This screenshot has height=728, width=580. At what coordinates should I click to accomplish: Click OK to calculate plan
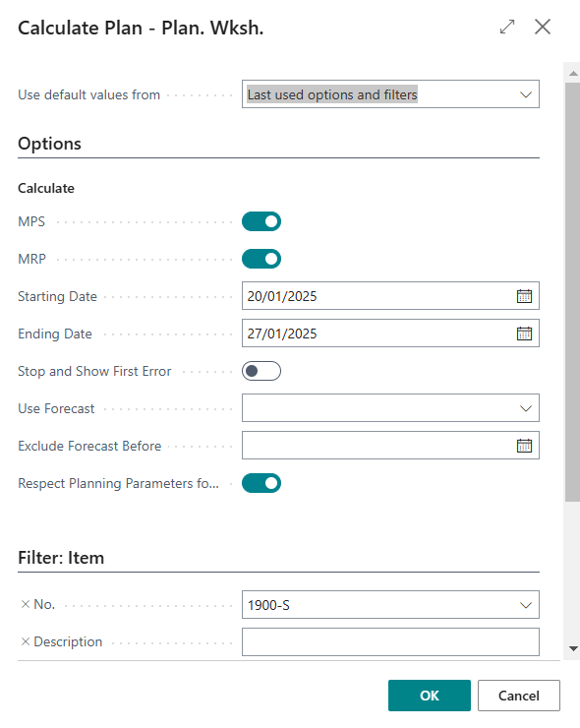point(430,696)
